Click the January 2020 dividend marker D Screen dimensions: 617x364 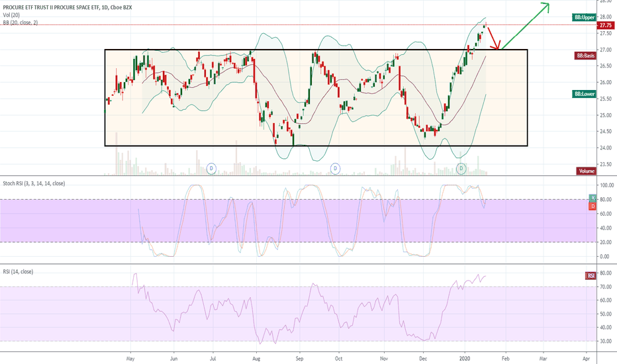pos(461,169)
